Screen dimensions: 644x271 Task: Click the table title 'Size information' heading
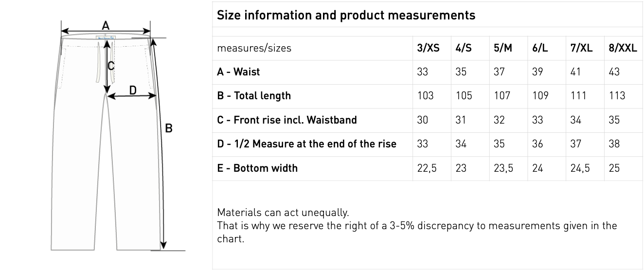pyautogui.click(x=346, y=16)
